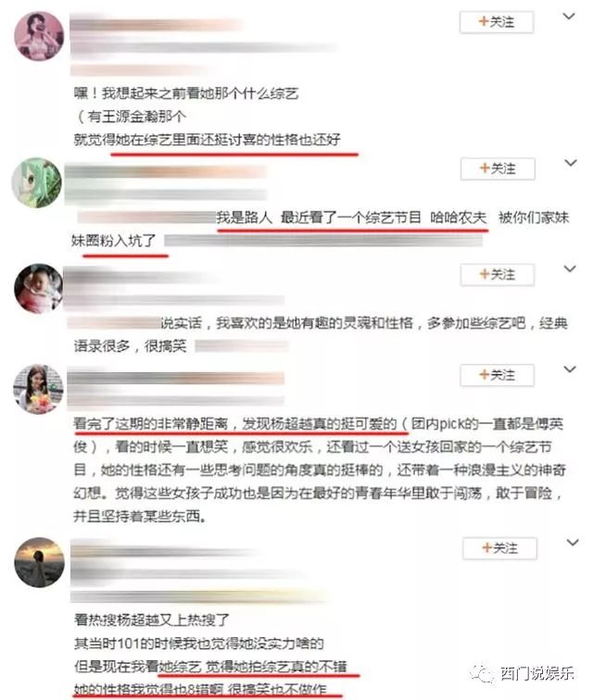Follow the green-haired avatar commenter via +关注
Viewport: 593px width, 700px height.
tap(498, 169)
